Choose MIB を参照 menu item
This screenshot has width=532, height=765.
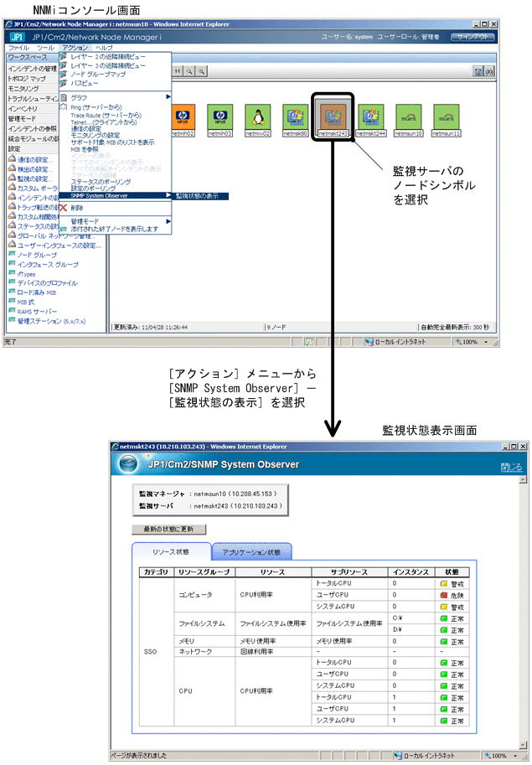point(85,149)
